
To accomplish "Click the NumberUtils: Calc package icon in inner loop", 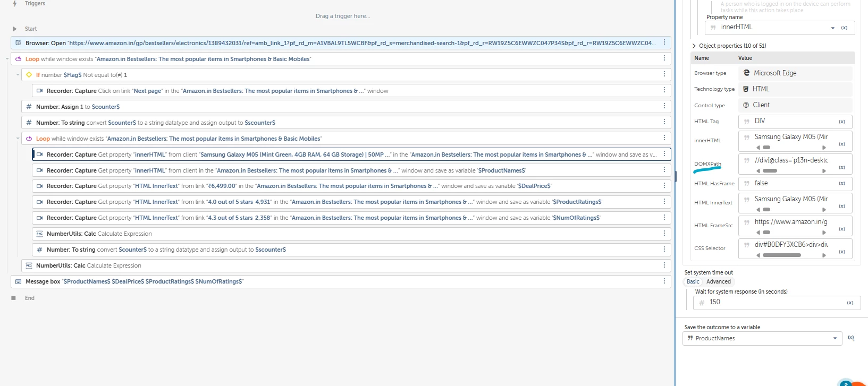I will coord(39,234).
